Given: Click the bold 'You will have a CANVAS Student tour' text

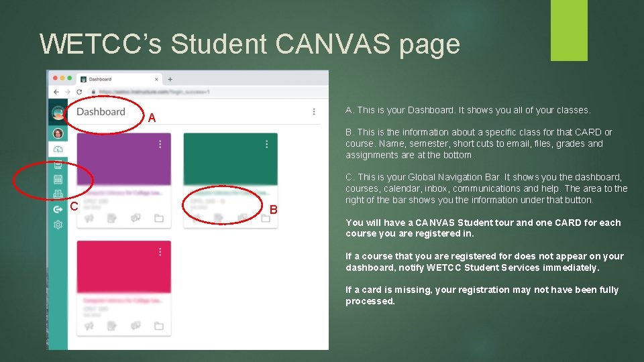Looking at the screenshot, I should [483, 228].
